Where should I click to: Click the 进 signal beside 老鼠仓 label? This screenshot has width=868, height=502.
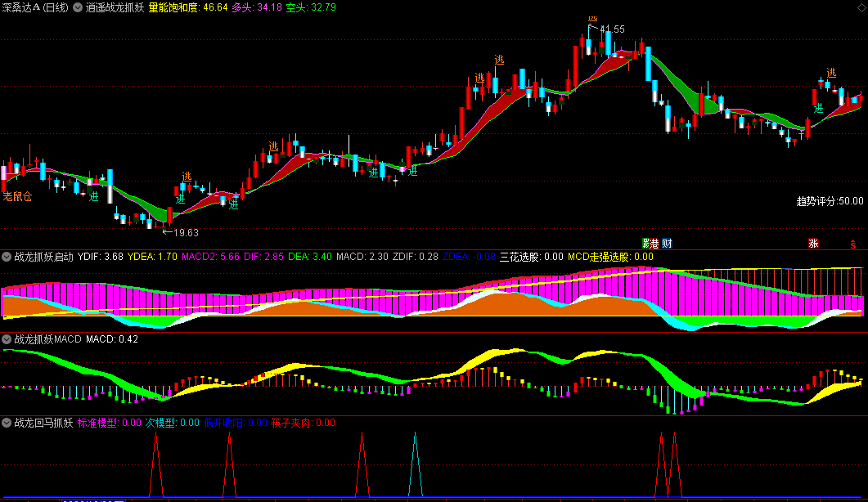tap(93, 196)
